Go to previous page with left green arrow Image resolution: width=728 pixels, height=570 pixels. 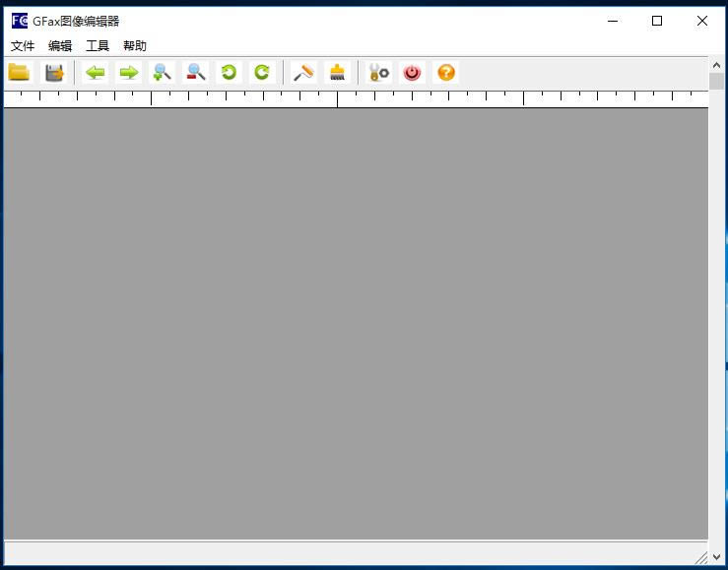pos(96,72)
